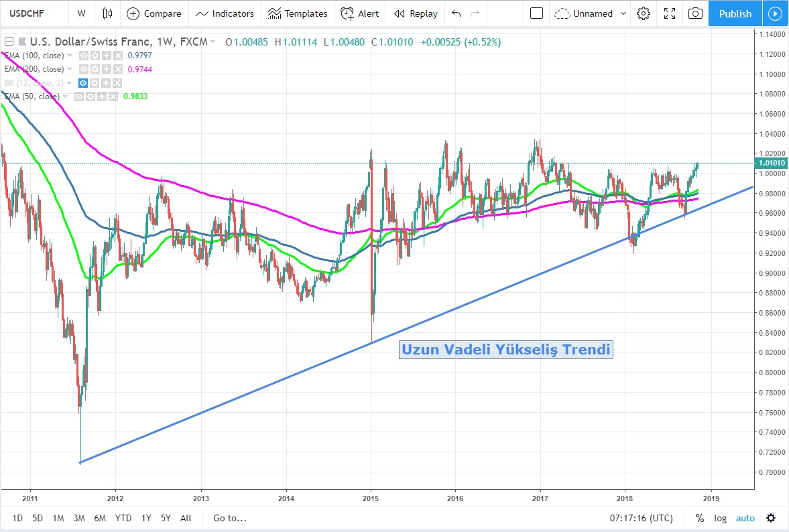Undo the last chart action

click(x=457, y=13)
